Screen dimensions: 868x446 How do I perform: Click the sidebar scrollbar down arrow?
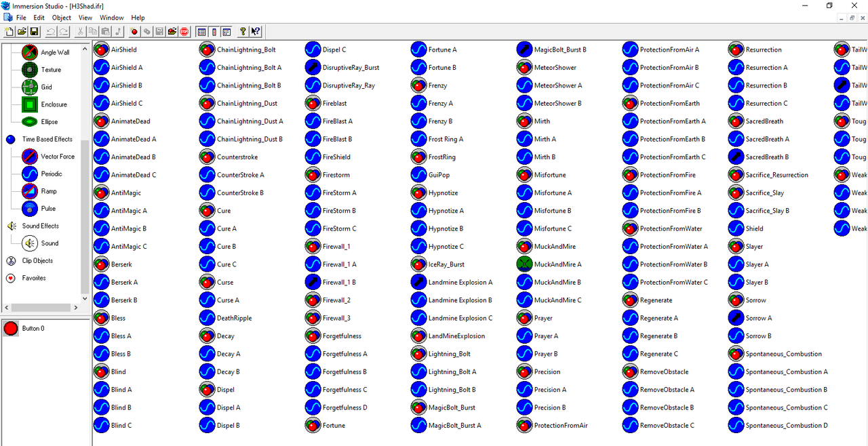tap(85, 298)
